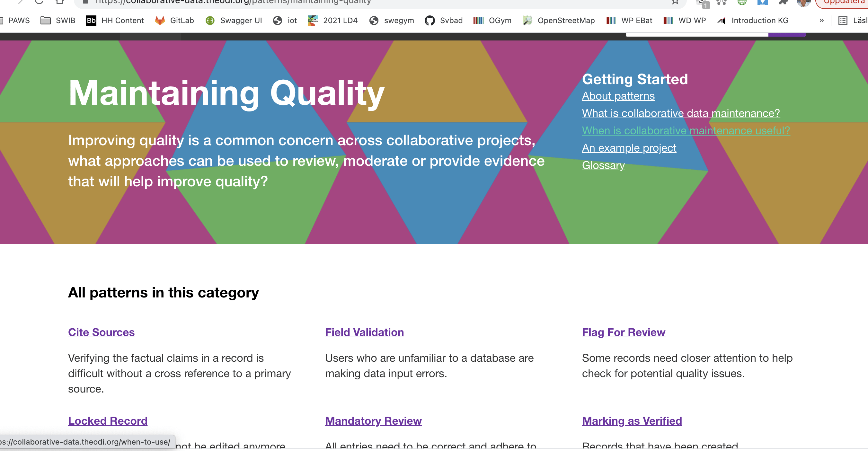This screenshot has width=868, height=451.
Task: Follow the Glossary link
Action: [603, 165]
